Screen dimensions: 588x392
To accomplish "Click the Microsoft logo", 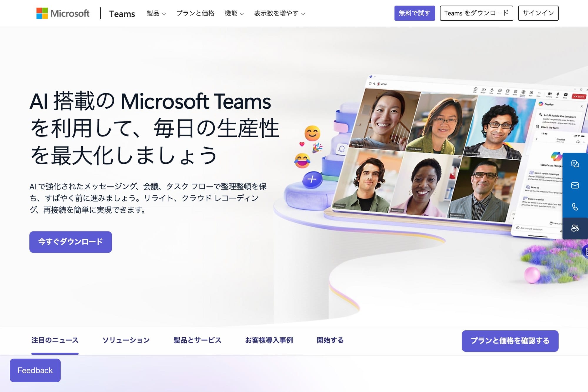I will [63, 13].
